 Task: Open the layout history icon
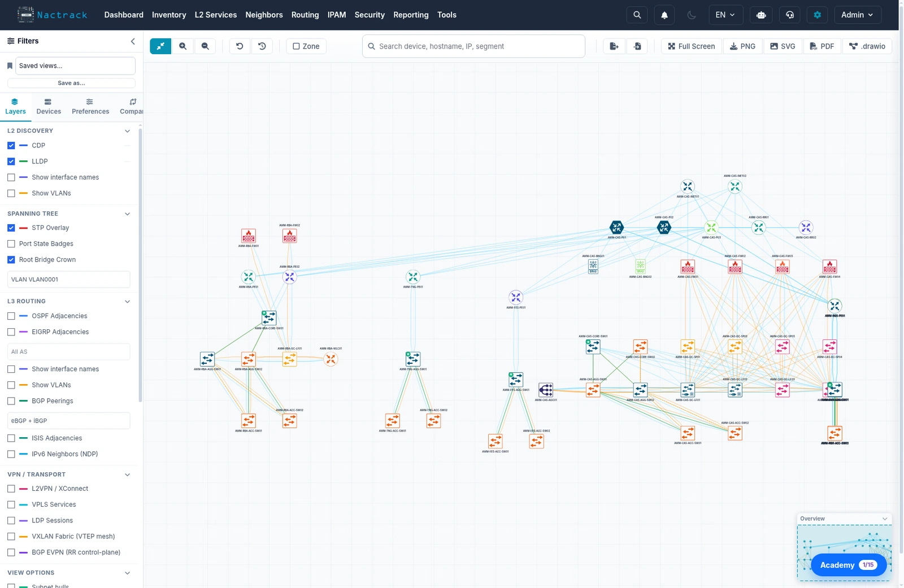point(262,46)
